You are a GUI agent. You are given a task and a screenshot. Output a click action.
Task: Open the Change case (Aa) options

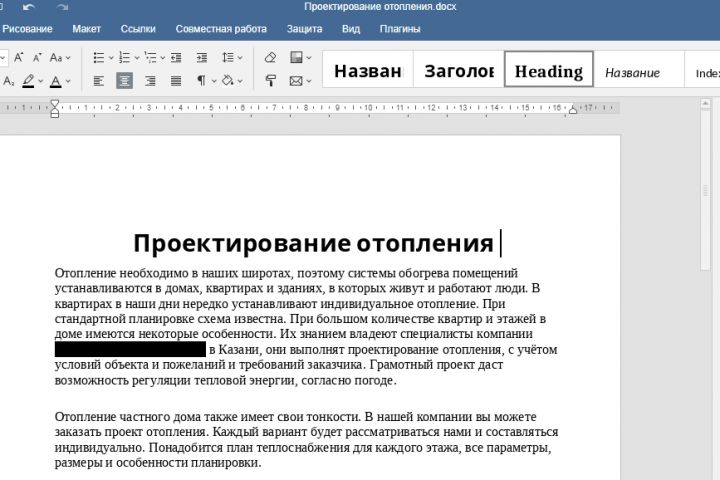[60, 57]
